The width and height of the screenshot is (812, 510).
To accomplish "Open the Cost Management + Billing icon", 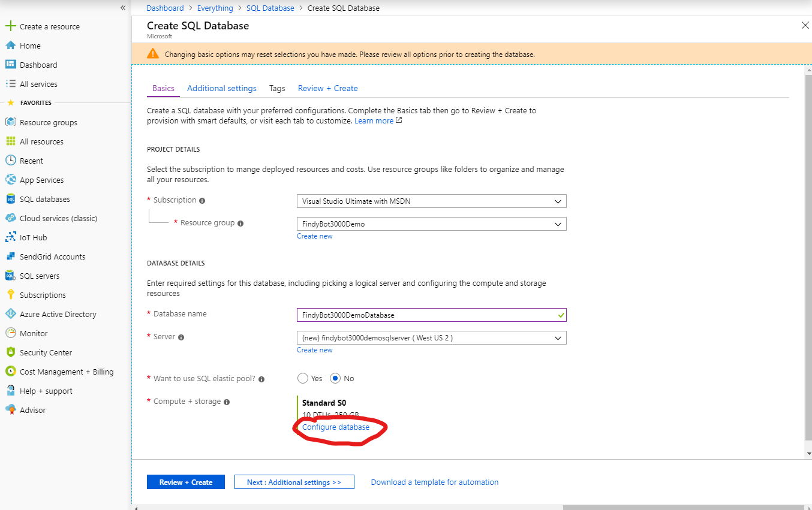I will pyautogui.click(x=10, y=372).
